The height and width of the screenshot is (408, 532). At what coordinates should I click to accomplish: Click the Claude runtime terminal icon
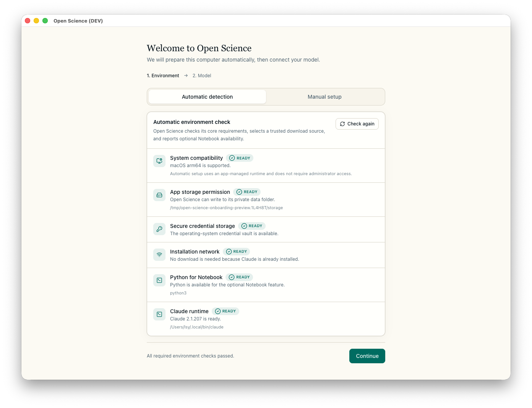point(159,314)
